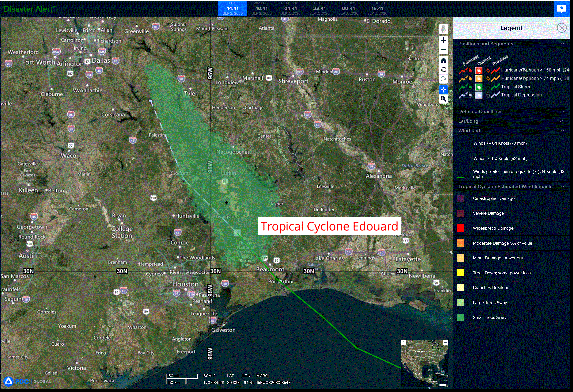Click the red Widespread Damage color swatch
The image size is (573, 392).
(460, 228)
